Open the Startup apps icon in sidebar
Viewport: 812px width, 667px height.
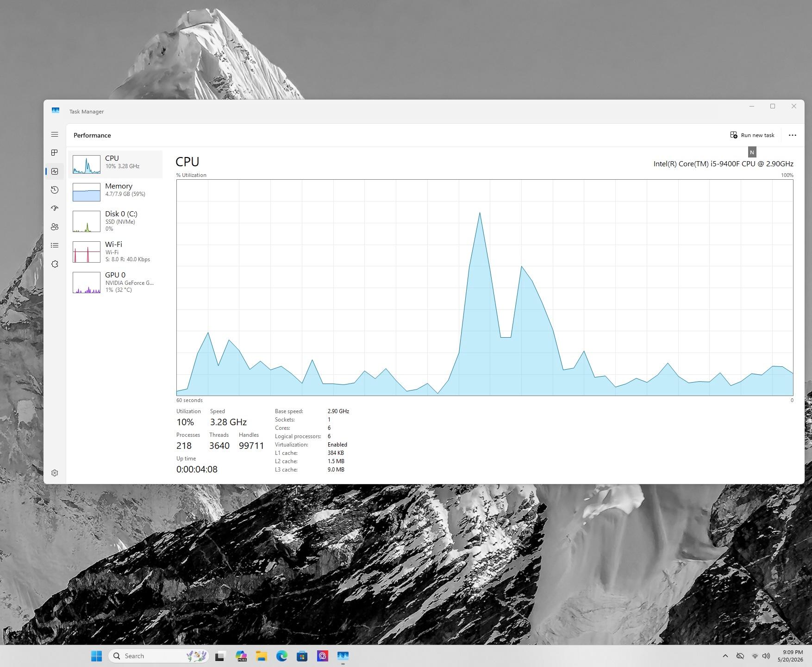click(x=55, y=208)
